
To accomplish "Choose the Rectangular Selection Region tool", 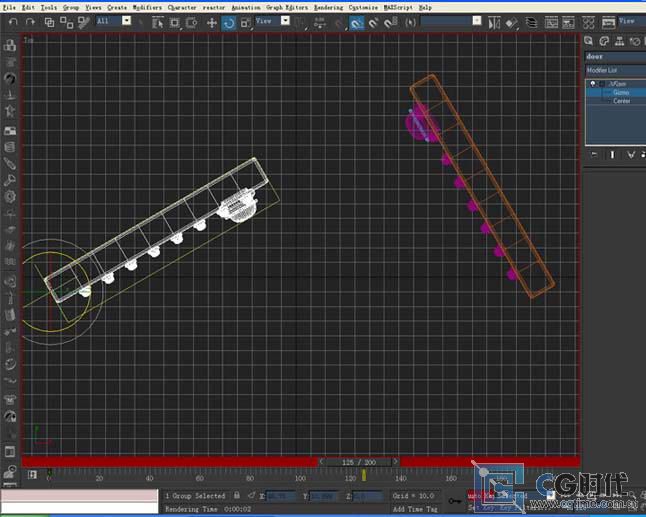I will pos(175,23).
